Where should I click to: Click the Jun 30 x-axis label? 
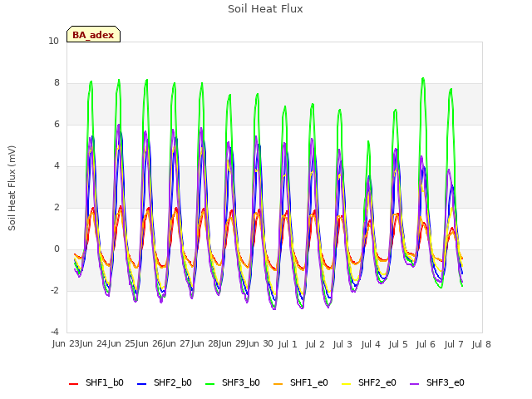(260, 344)
